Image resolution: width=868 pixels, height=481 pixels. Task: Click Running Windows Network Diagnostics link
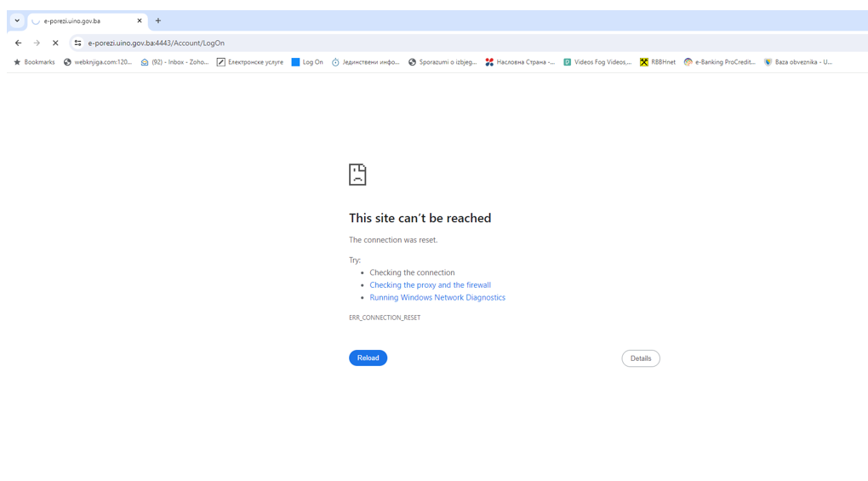[437, 297]
